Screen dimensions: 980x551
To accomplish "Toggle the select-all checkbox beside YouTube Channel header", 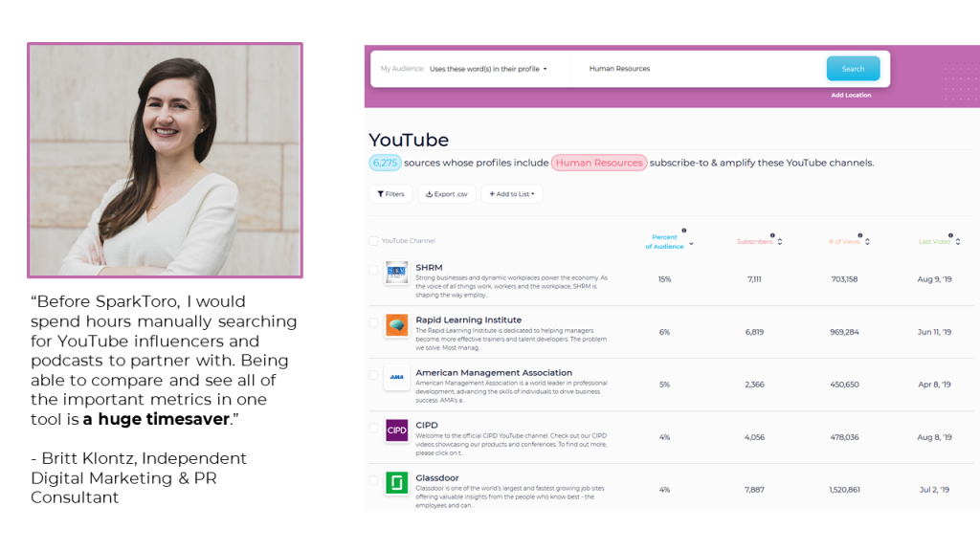I will 373,240.
